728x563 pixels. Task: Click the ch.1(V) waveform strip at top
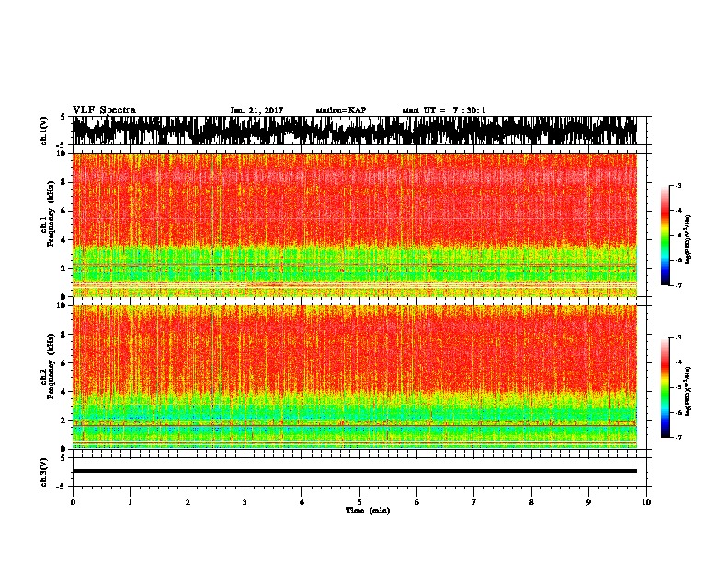pyautogui.click(x=354, y=131)
